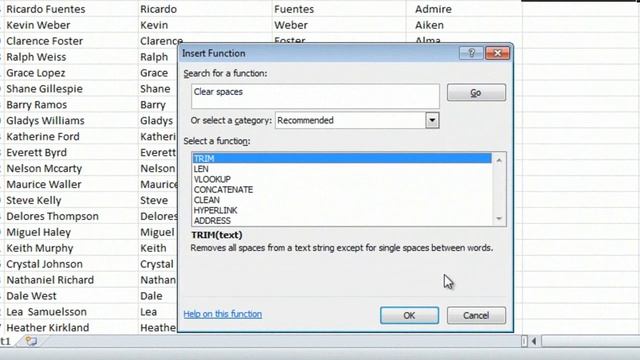The image size is (640, 360).
Task: Select first-name cell 'Grace'
Action: [158, 73]
